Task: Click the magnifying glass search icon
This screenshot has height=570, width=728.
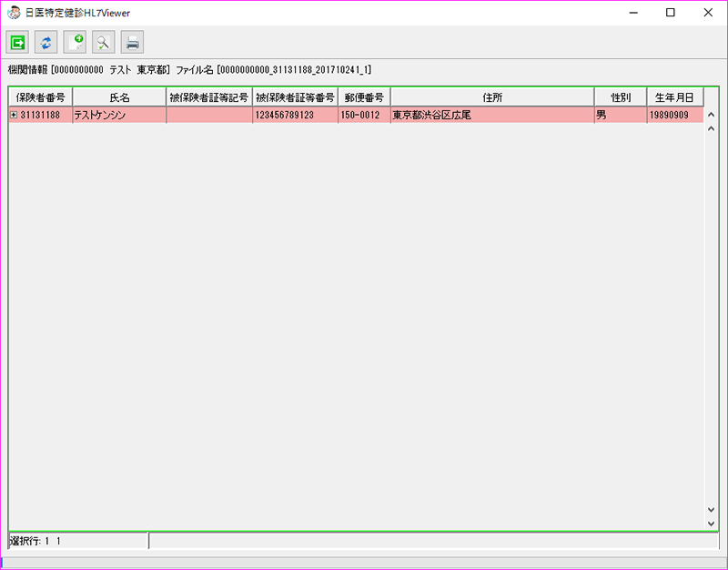Action: 103,42
